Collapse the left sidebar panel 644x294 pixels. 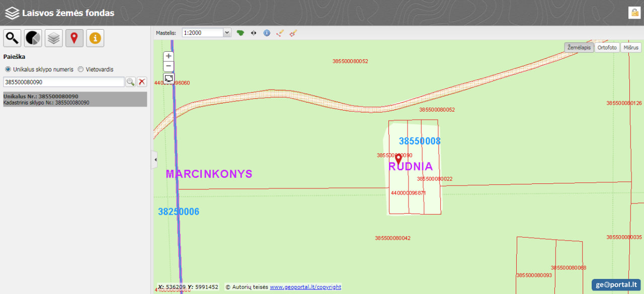coord(154,160)
